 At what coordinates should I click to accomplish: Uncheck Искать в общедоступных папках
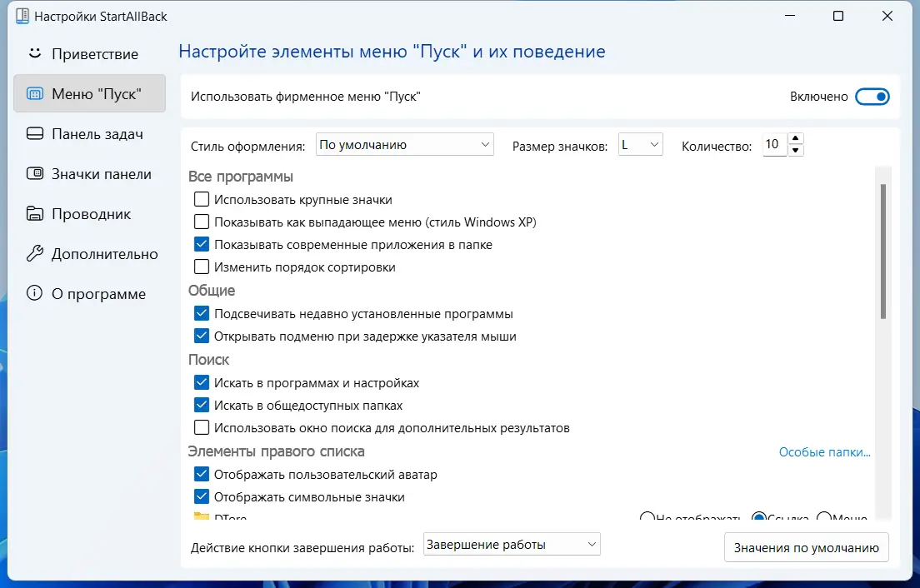coord(201,405)
